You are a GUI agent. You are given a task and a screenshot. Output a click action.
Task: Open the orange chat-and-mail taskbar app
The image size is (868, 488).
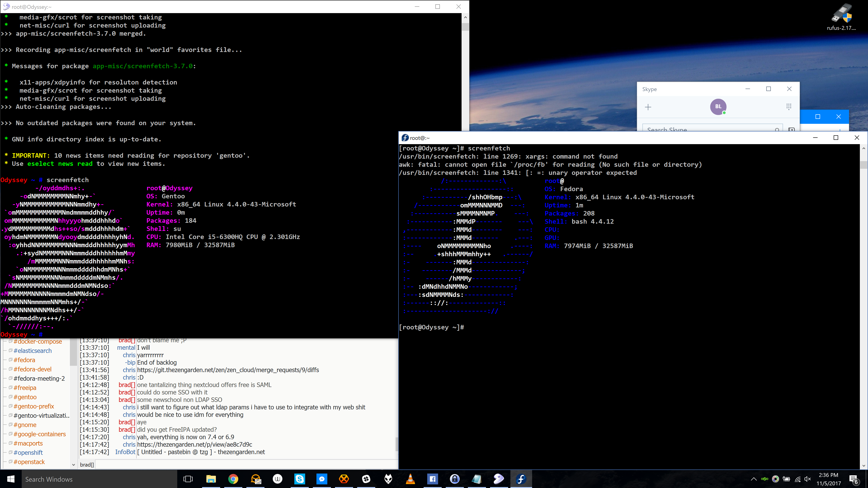click(x=255, y=479)
